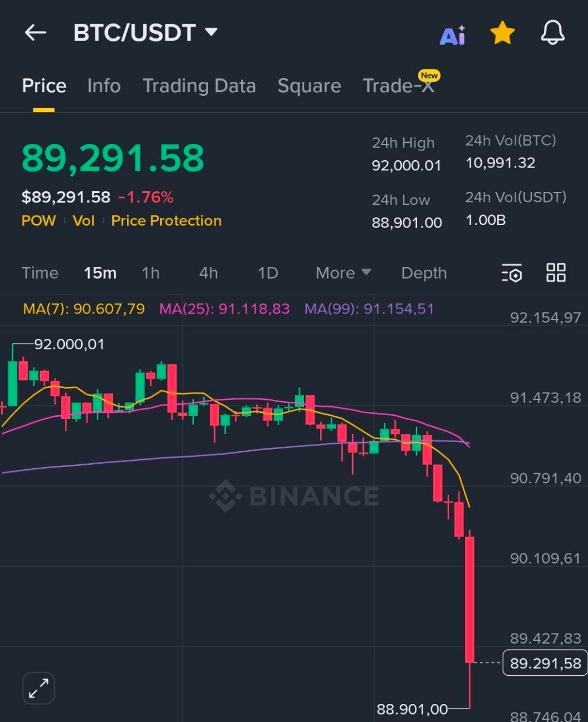
Task: Switch to the Info tab
Action: [104, 86]
